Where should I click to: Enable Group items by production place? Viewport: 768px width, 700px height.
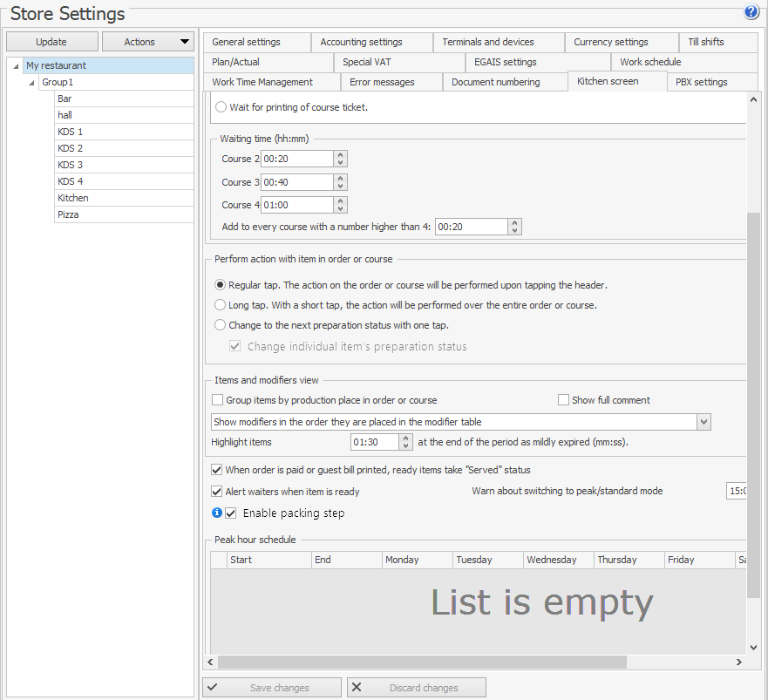click(x=218, y=400)
